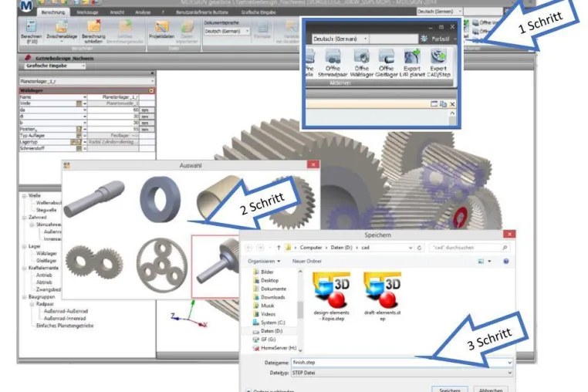Select the planetary gear thumbnail in Auswahl
Screen dimensions: 588x392
click(x=162, y=265)
